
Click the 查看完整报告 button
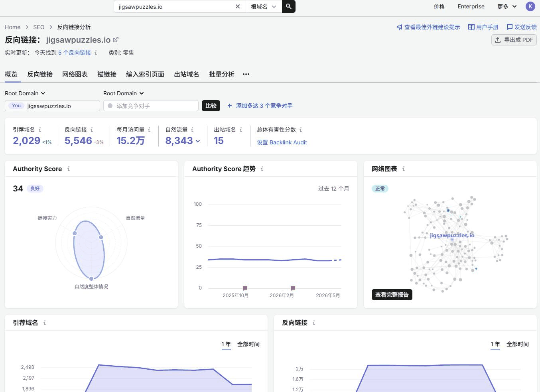(392, 295)
